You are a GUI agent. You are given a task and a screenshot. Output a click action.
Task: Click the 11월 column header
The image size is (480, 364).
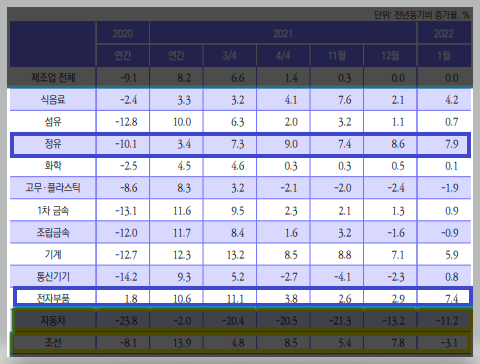(x=337, y=55)
